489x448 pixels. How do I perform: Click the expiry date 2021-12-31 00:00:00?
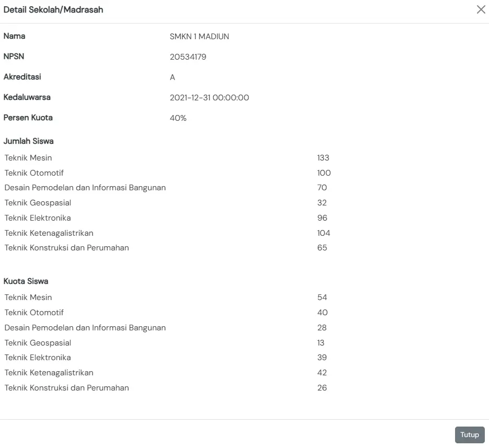click(x=209, y=98)
